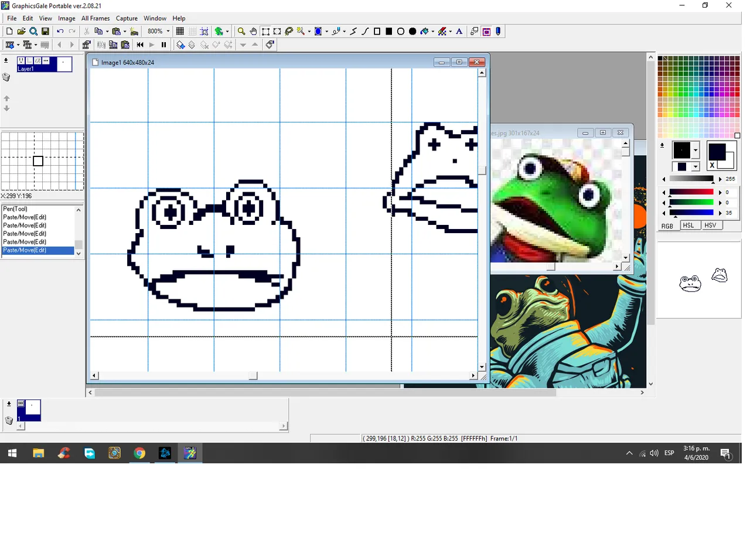Select the Zoom magnifier tool
Viewport: 750px width, 560px height.
[x=241, y=32]
